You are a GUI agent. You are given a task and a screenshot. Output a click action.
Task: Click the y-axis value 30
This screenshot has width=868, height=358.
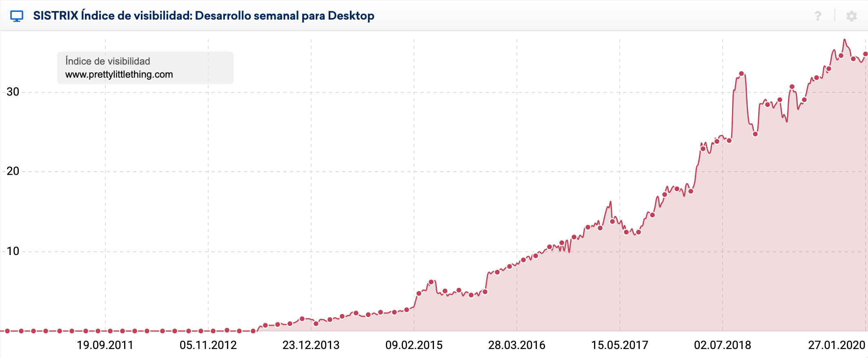13,92
